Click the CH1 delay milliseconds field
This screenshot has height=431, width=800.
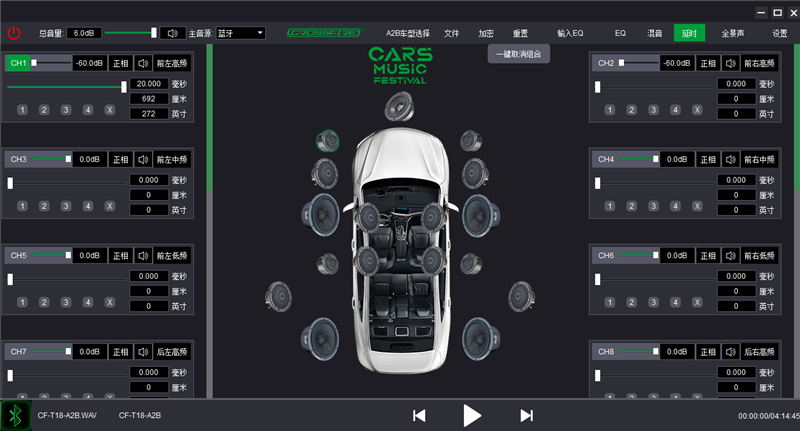point(149,84)
